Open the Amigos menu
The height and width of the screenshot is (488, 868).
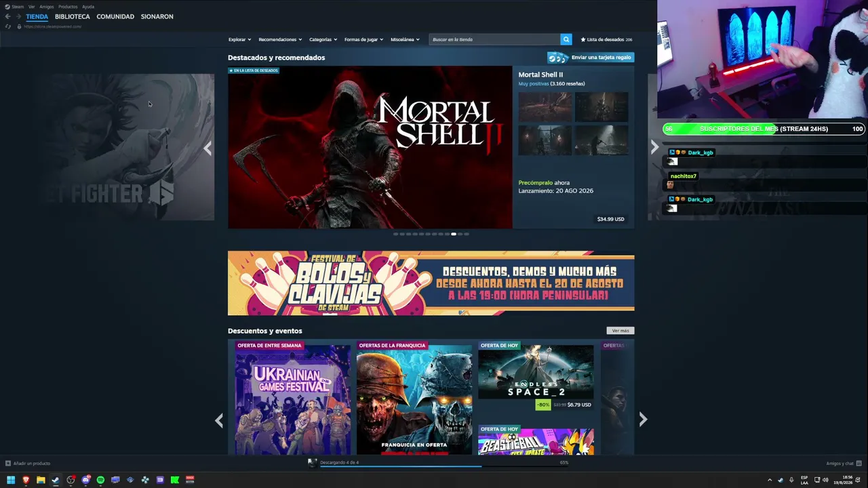pos(46,7)
